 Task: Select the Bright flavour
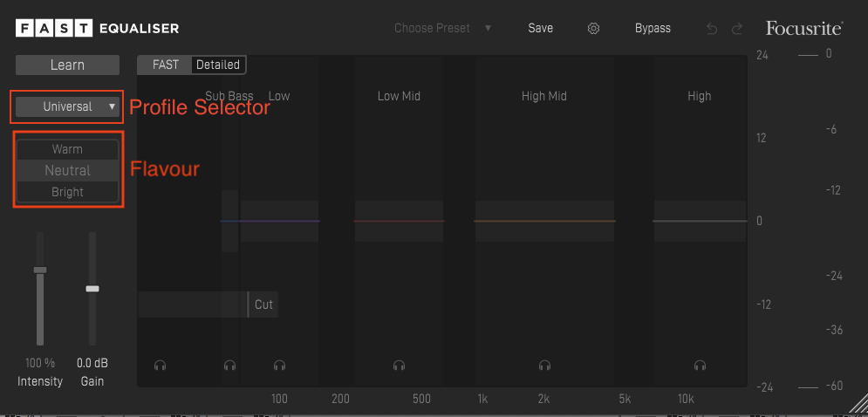(x=67, y=192)
